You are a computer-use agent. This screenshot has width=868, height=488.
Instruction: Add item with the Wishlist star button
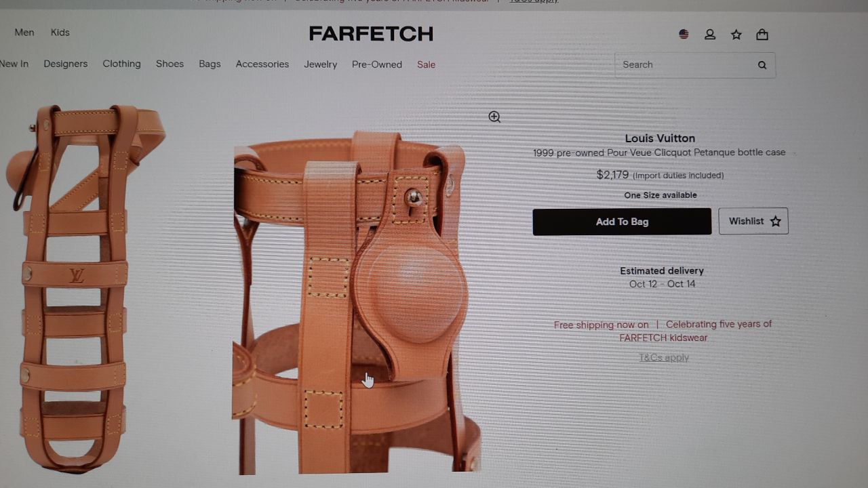pyautogui.click(x=753, y=221)
